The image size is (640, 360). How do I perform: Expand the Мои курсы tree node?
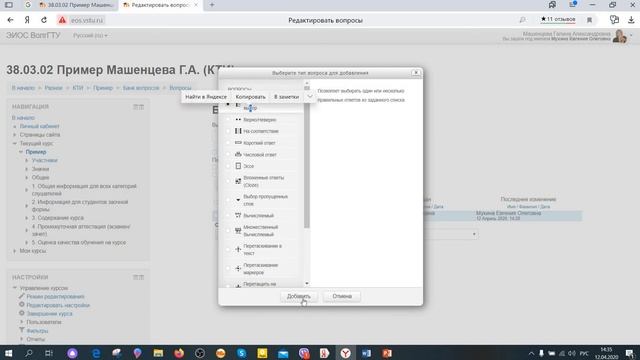[x=15, y=251]
